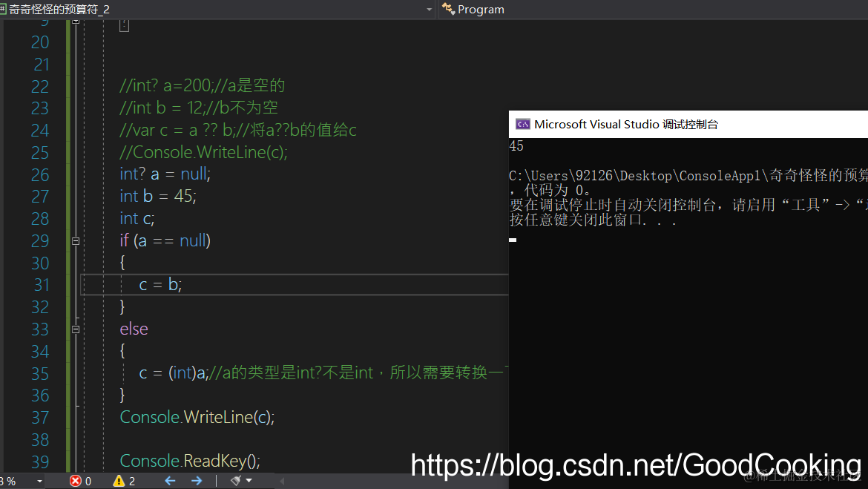Click on 'int c;' at line 28

point(137,218)
